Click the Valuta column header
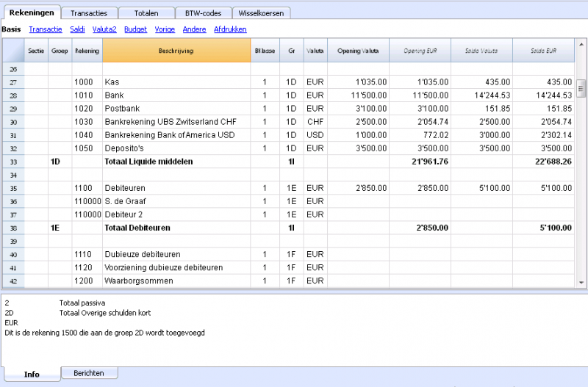The image size is (588, 387). [x=315, y=51]
